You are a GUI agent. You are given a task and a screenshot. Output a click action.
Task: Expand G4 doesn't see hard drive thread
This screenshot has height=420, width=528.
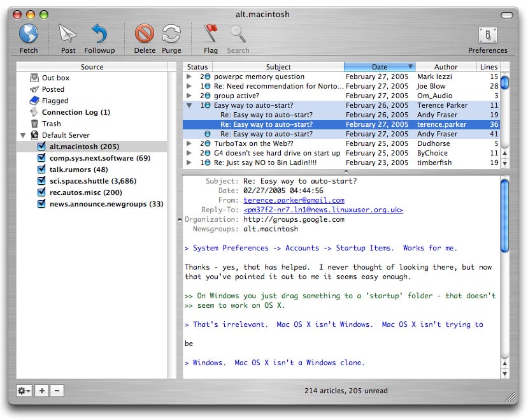189,153
